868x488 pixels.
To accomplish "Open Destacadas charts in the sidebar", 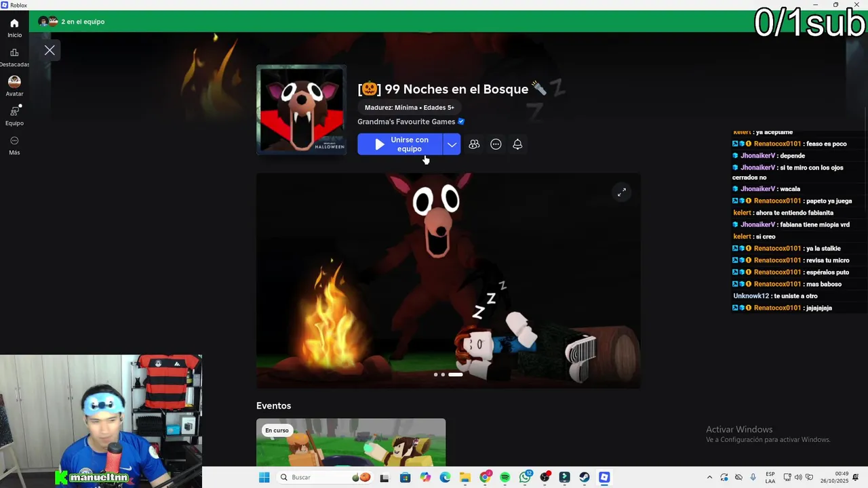I will [14, 58].
